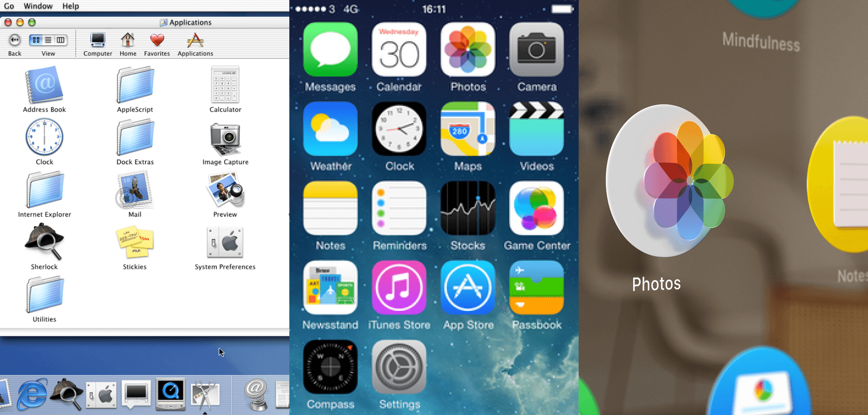Switch Finder to list view
The image size is (868, 415).
point(48,40)
